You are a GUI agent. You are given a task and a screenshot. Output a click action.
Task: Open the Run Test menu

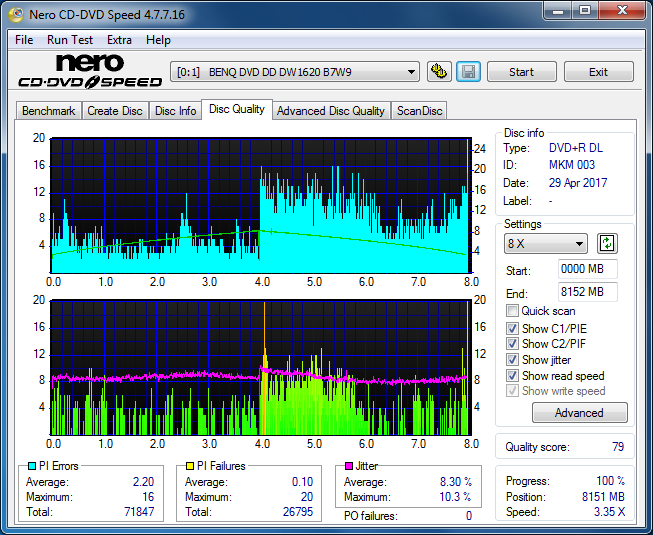pyautogui.click(x=70, y=40)
